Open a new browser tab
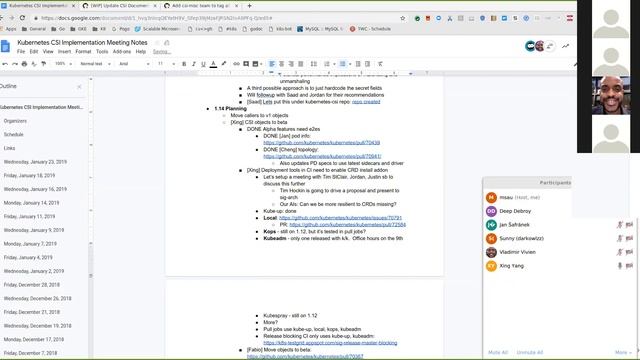640x360 pixels. 249,6
